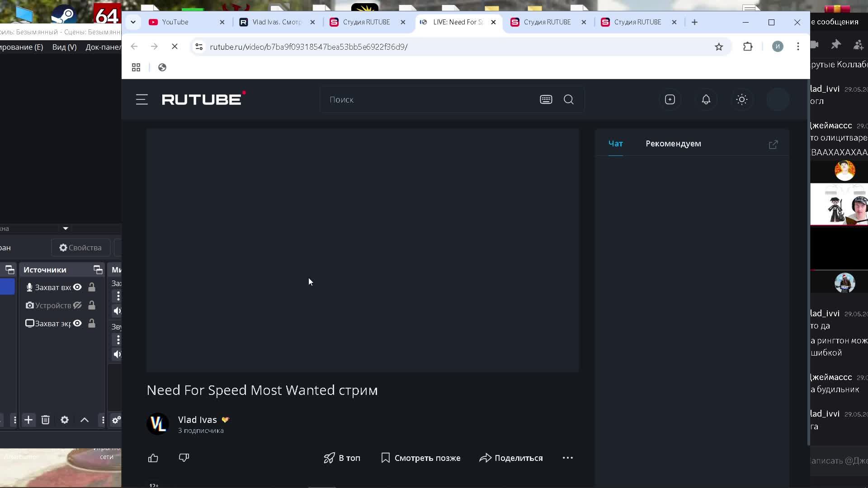868x488 pixels.
Task: Stop page loading with X button
Action: click(x=175, y=47)
